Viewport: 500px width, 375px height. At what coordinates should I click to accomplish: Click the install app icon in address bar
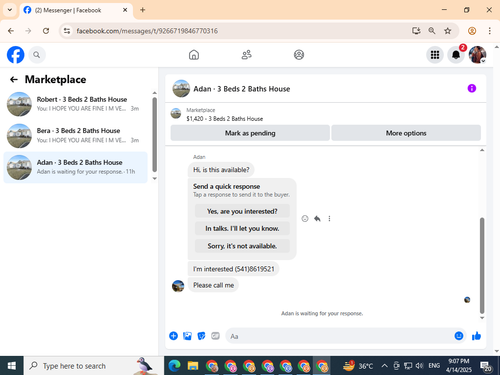click(x=416, y=31)
